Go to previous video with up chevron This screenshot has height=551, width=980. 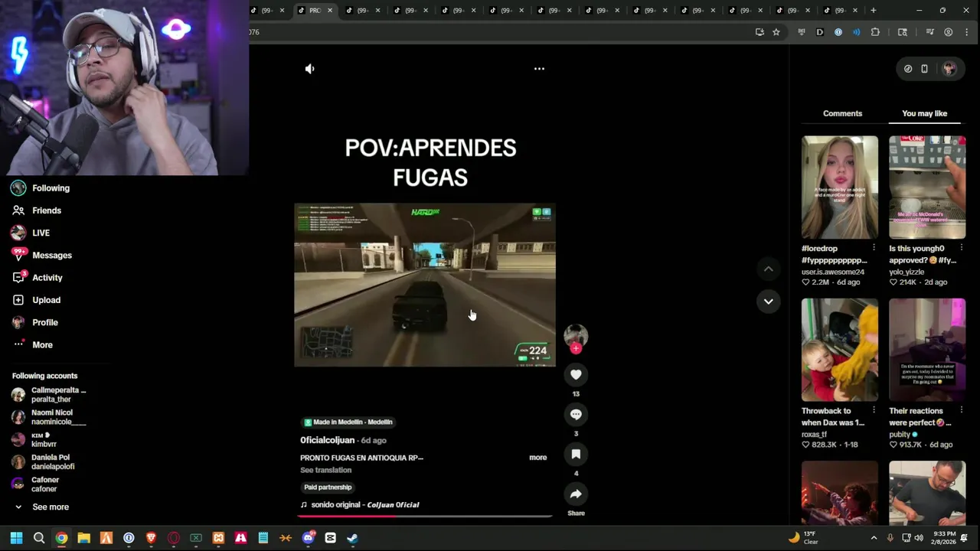point(768,269)
